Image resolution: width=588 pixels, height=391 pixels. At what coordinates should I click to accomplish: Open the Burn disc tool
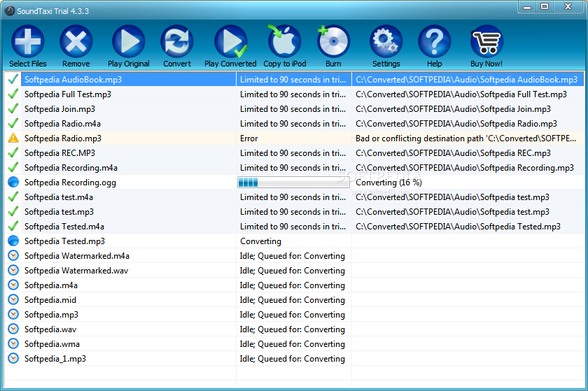coord(333,41)
